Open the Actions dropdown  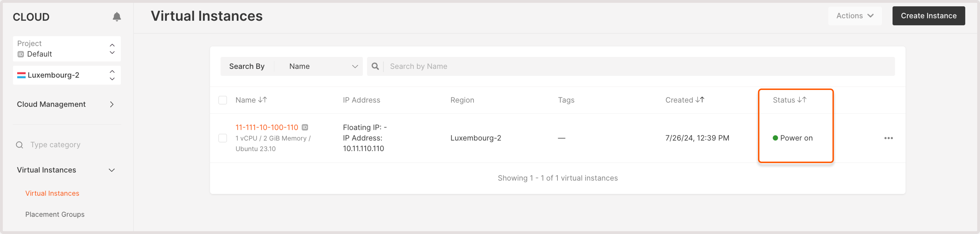(855, 16)
